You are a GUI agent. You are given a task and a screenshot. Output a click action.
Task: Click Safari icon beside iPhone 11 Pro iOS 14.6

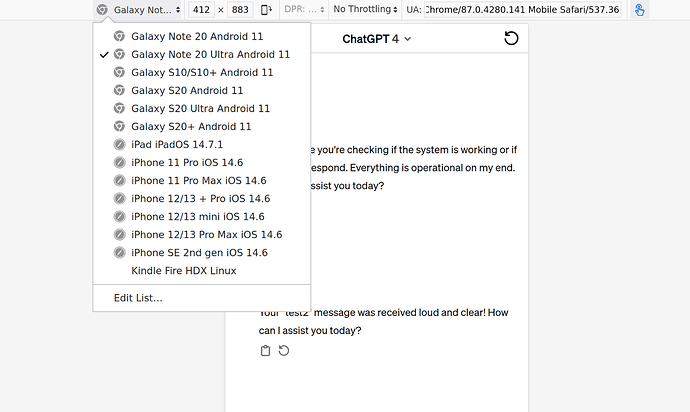click(119, 162)
